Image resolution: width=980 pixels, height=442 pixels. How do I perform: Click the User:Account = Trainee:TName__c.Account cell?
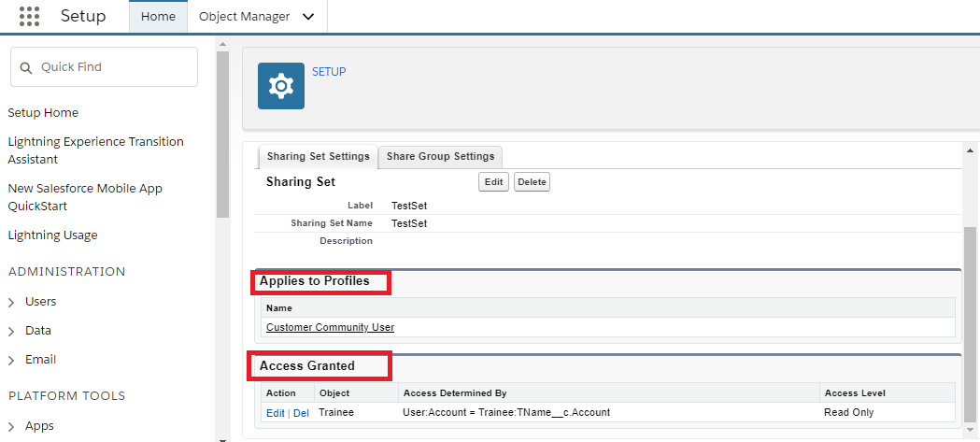tap(507, 413)
